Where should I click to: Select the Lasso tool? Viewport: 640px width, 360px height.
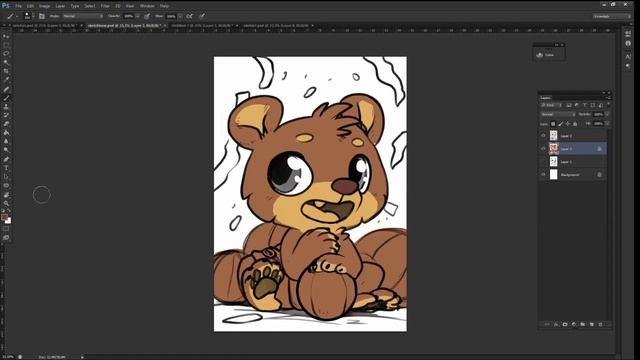pos(6,53)
